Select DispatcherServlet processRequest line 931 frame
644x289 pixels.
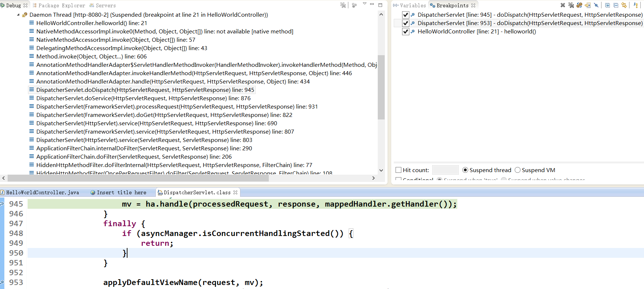tap(177, 106)
